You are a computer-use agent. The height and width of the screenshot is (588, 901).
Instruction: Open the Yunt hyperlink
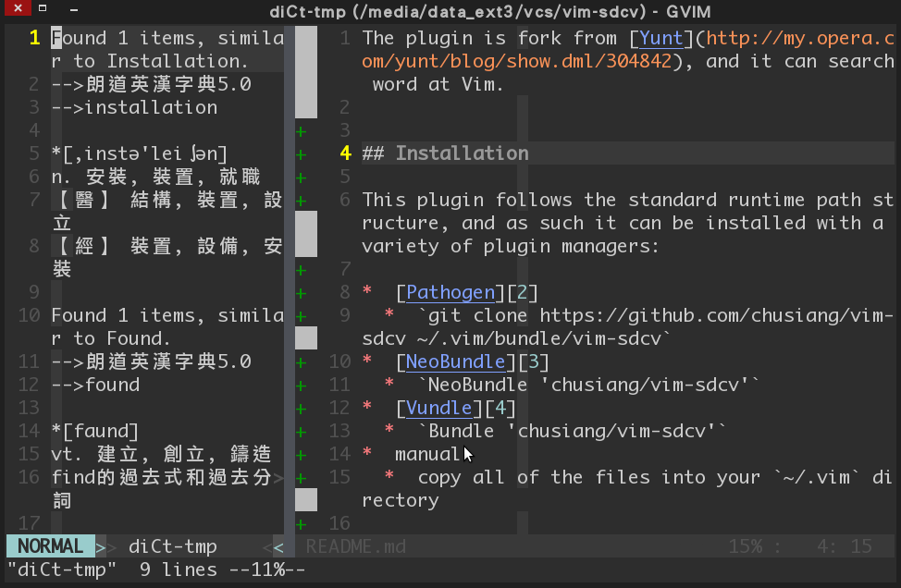pos(660,38)
